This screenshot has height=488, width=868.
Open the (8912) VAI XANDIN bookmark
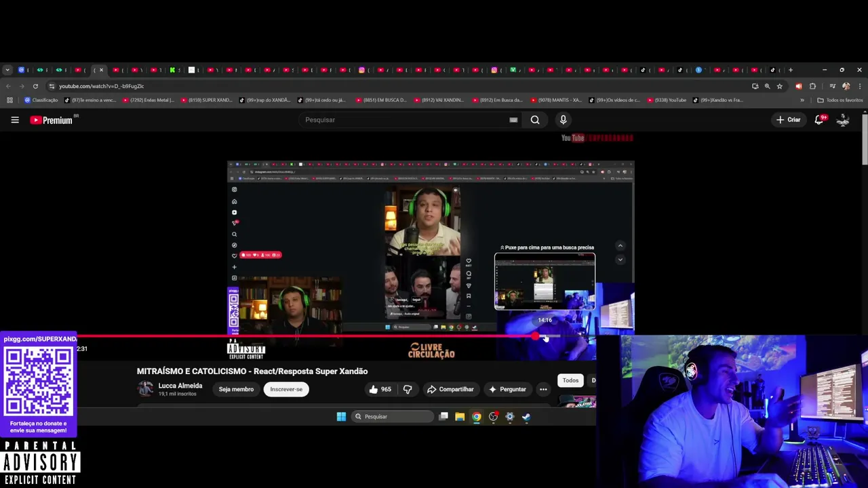point(440,100)
